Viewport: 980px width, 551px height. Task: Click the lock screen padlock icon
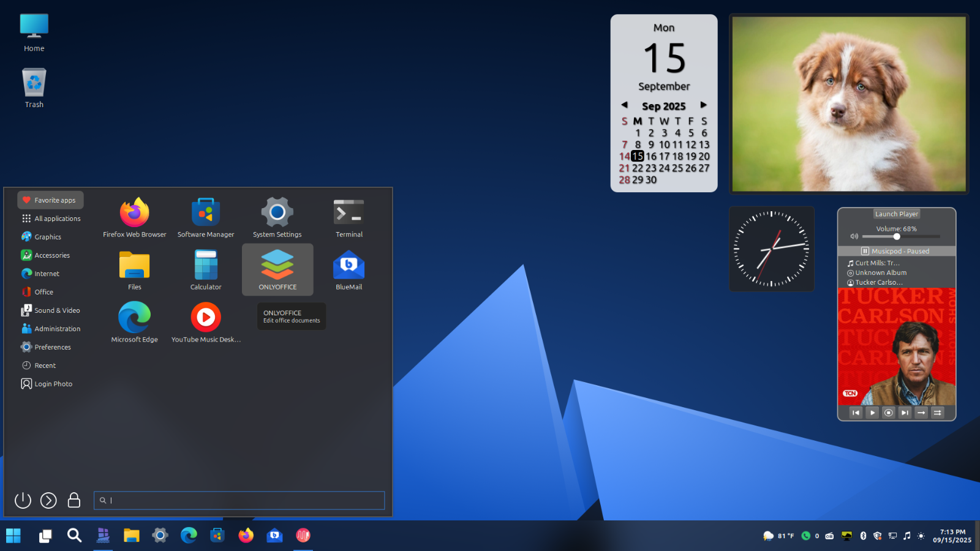tap(74, 500)
